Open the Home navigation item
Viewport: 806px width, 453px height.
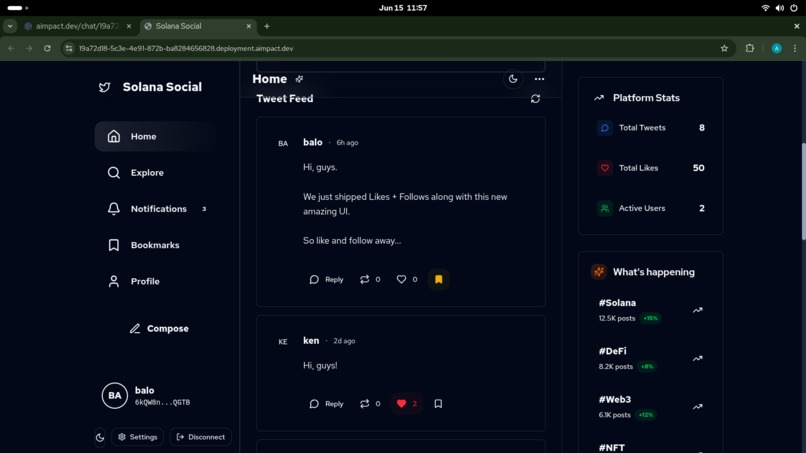click(157, 136)
